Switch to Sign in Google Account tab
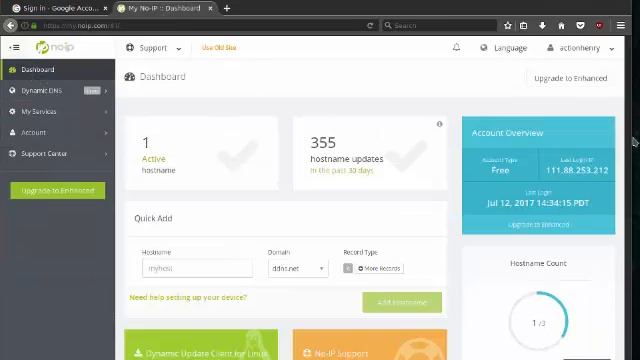The height and width of the screenshot is (360, 640). (x=60, y=8)
